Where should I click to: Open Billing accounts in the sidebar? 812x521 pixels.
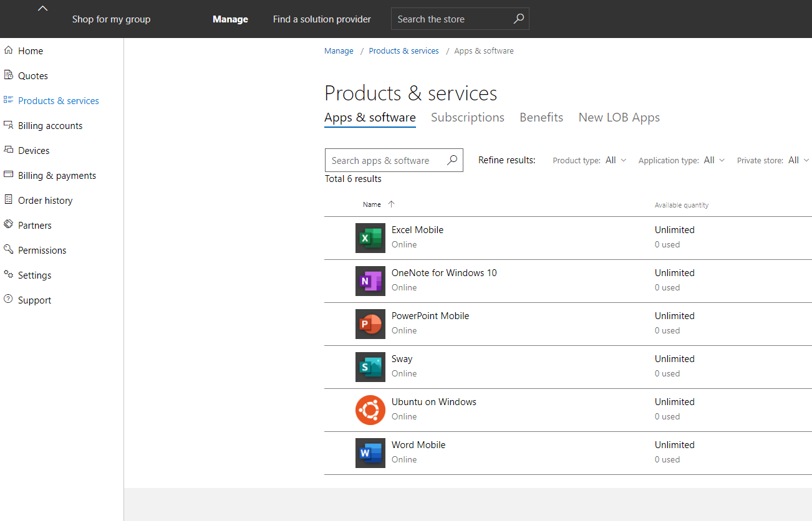[x=50, y=126]
